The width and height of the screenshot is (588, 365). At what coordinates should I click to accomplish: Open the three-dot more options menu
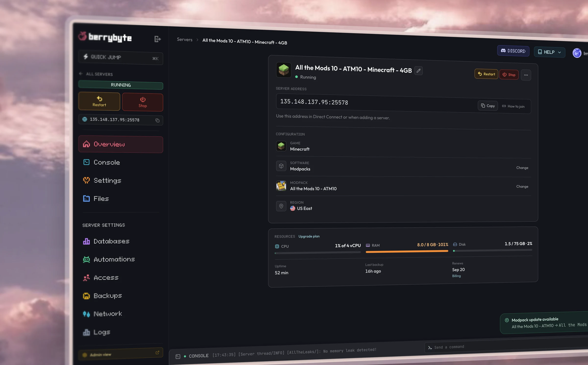pyautogui.click(x=526, y=75)
